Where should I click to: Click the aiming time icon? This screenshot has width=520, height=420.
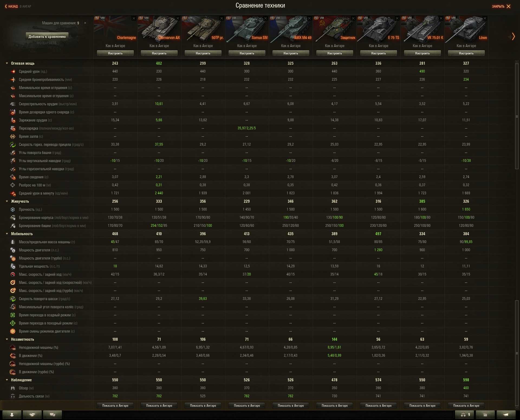point(13,177)
